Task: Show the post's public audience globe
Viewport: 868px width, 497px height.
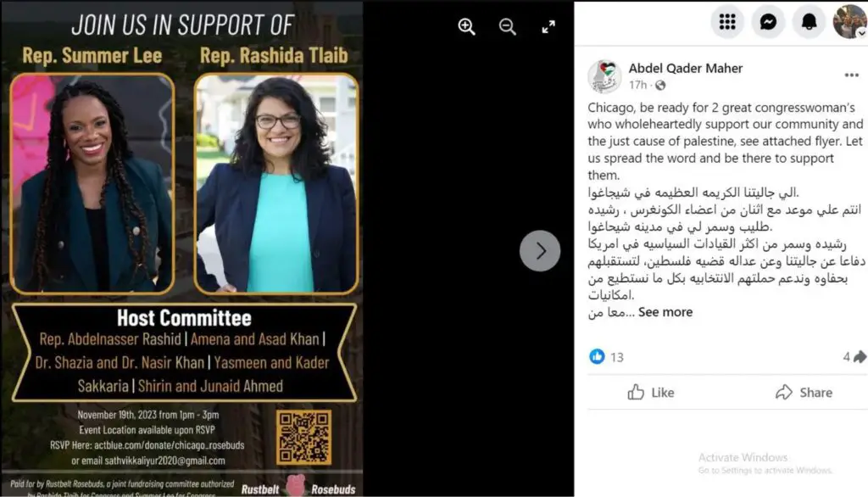Action: [659, 86]
